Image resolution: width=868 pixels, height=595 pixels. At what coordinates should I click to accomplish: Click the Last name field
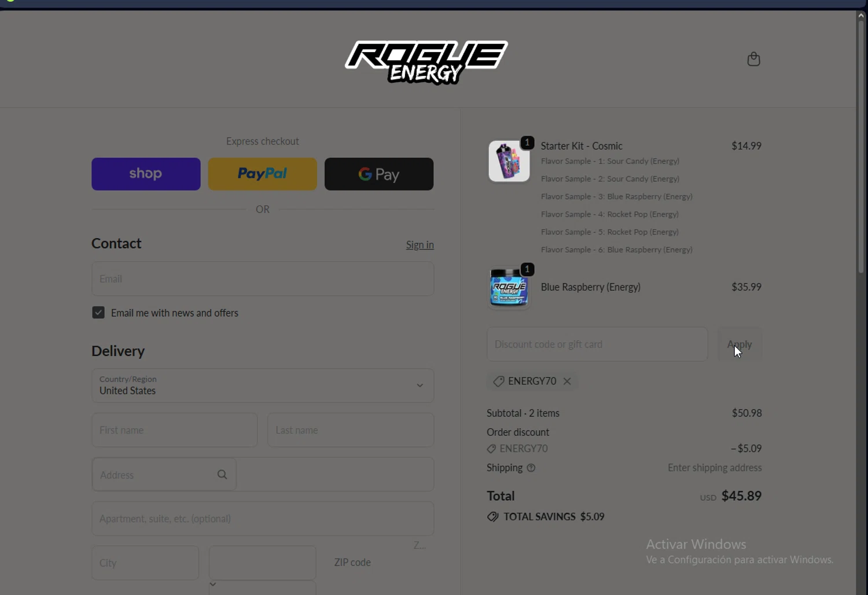tap(351, 430)
